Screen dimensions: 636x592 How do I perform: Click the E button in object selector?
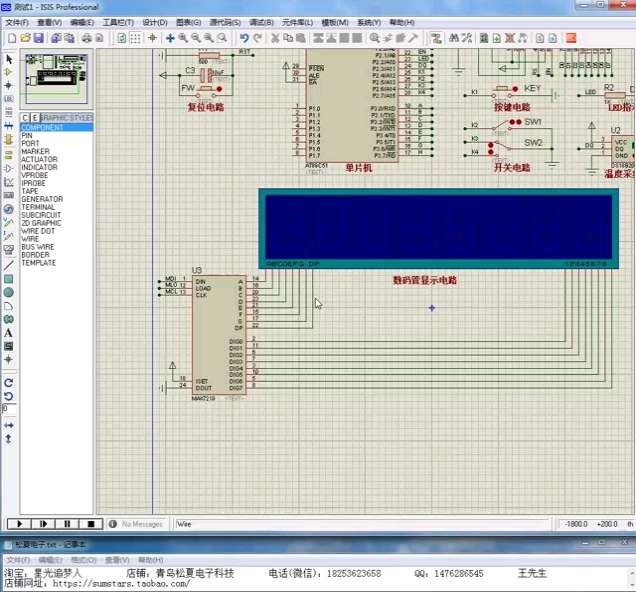(x=35, y=118)
